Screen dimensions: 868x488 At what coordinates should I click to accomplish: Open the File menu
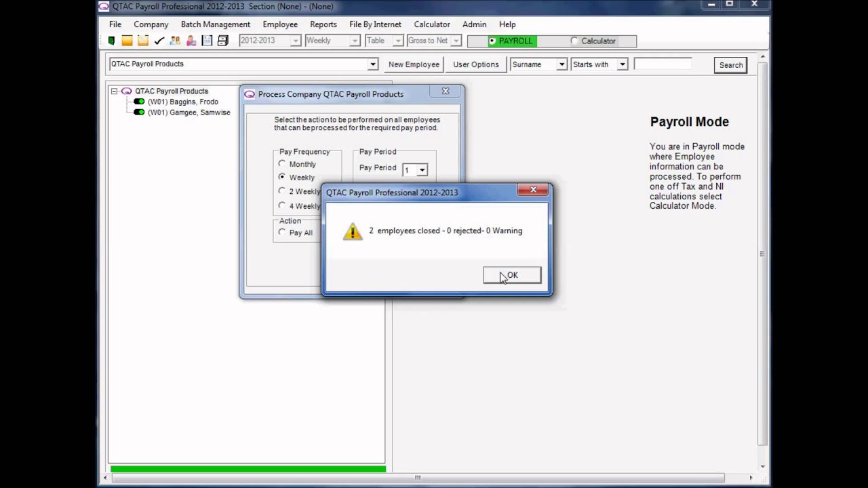(x=115, y=24)
